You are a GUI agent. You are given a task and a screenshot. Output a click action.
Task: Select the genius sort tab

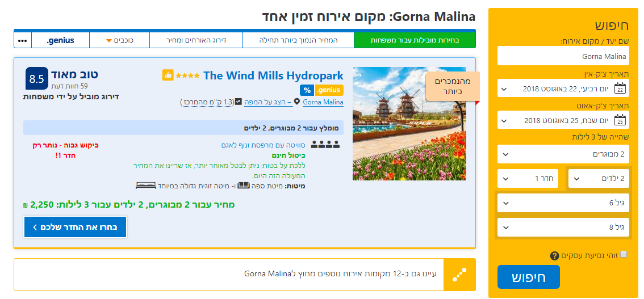tap(60, 41)
